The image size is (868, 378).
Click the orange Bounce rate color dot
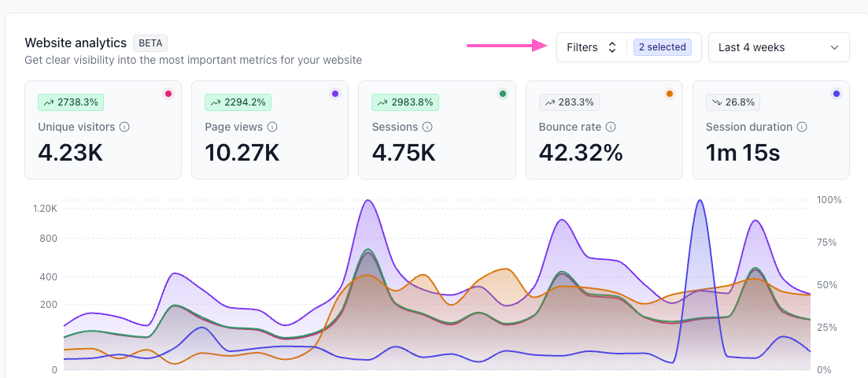pyautogui.click(x=670, y=94)
